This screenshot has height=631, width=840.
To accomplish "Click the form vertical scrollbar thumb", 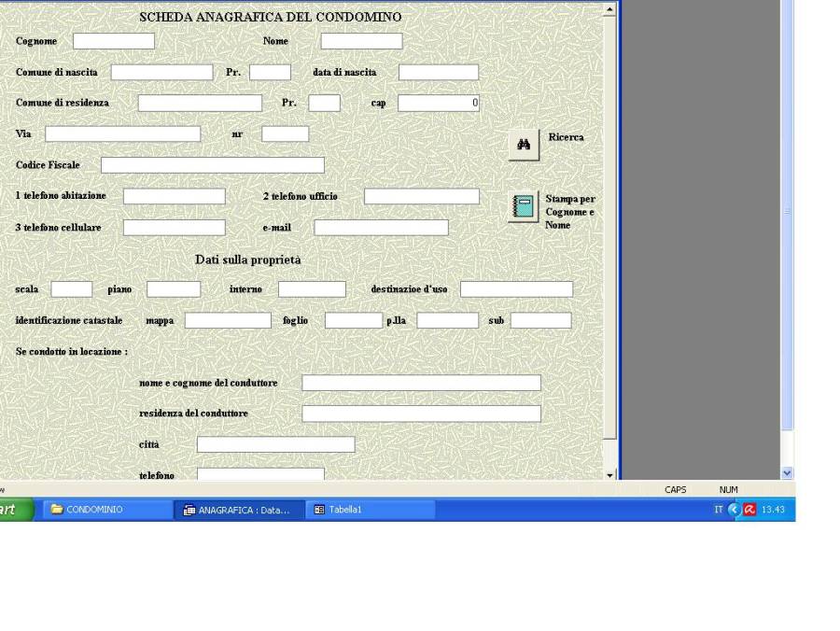I will click(609, 228).
